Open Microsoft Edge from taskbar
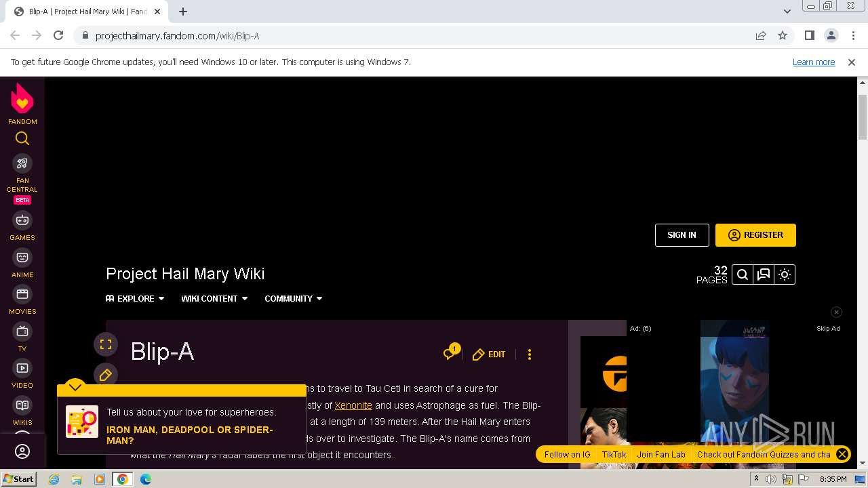Screen dimensions: 868x488 click(146, 479)
